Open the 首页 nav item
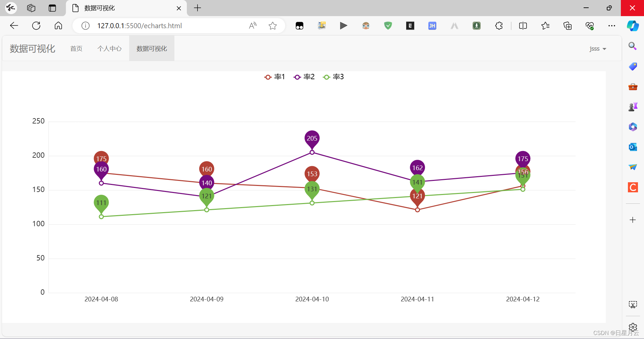 click(x=76, y=49)
